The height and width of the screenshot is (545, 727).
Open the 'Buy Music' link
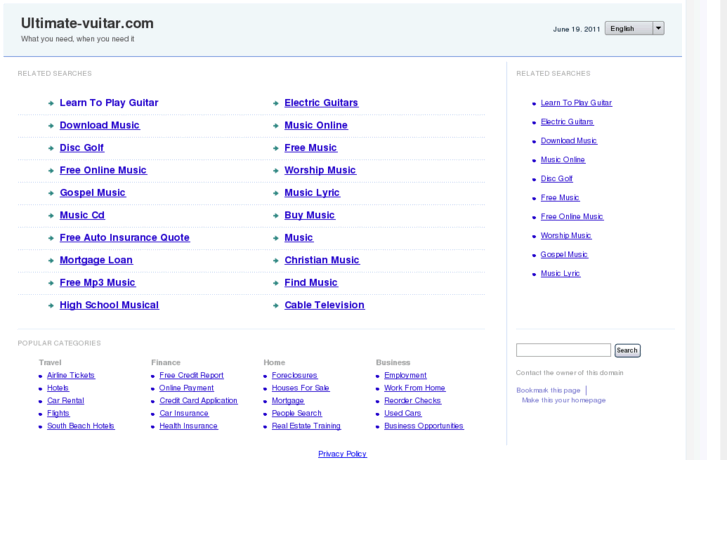point(310,215)
